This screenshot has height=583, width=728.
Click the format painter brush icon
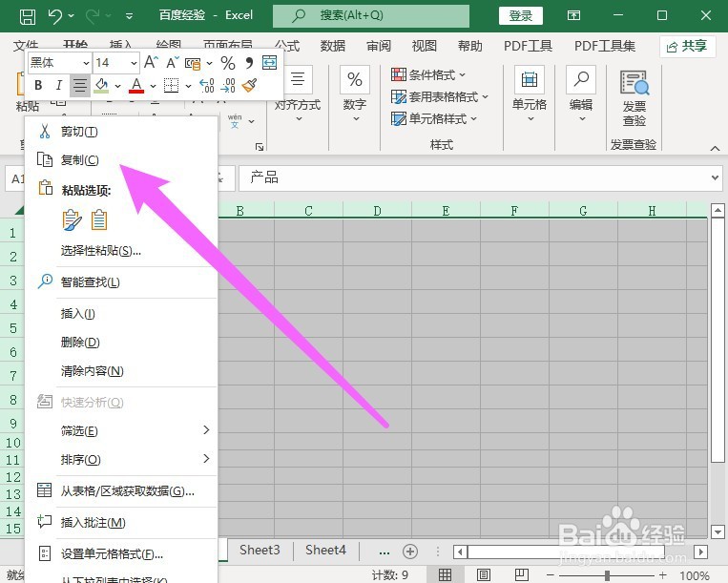click(250, 86)
